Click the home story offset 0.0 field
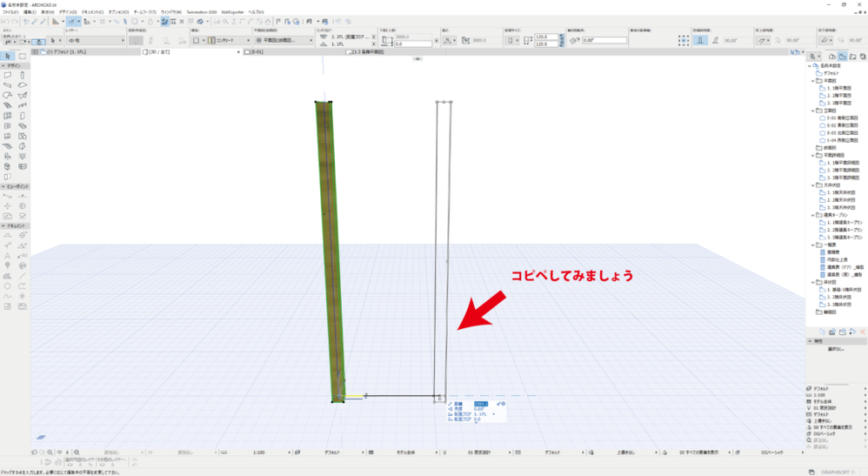This screenshot has width=868, height=476. click(412, 44)
